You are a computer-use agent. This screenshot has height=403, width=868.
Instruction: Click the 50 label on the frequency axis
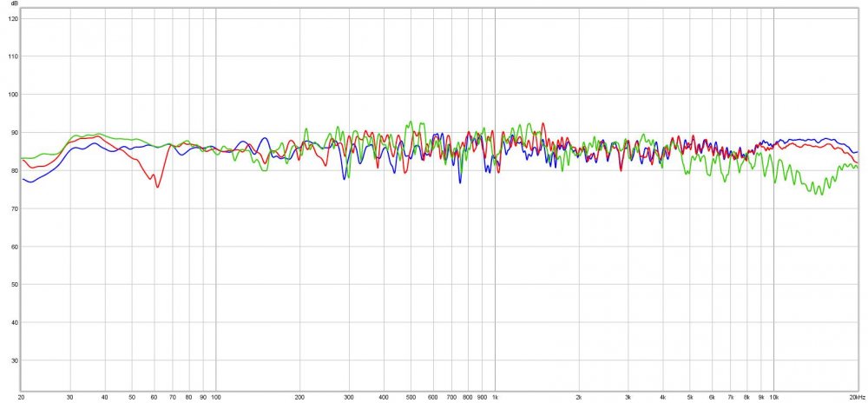click(132, 398)
